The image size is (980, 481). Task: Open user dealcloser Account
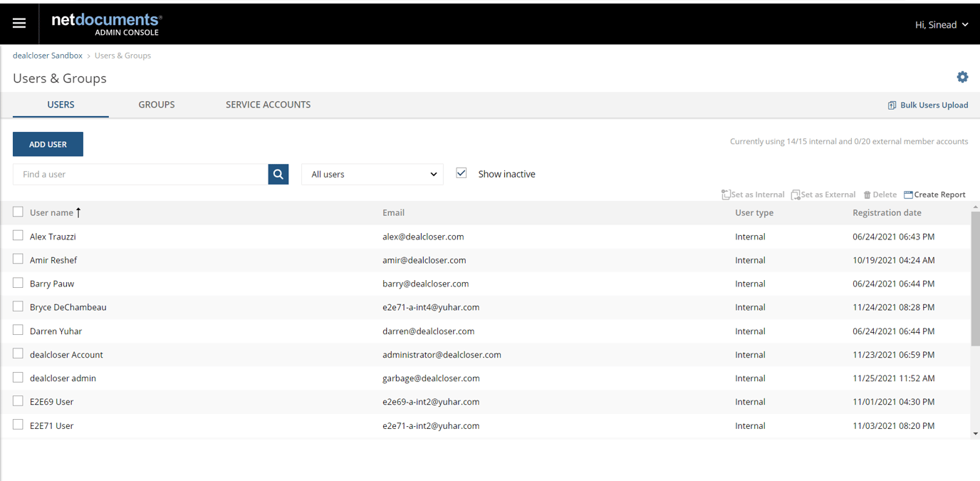tap(66, 355)
